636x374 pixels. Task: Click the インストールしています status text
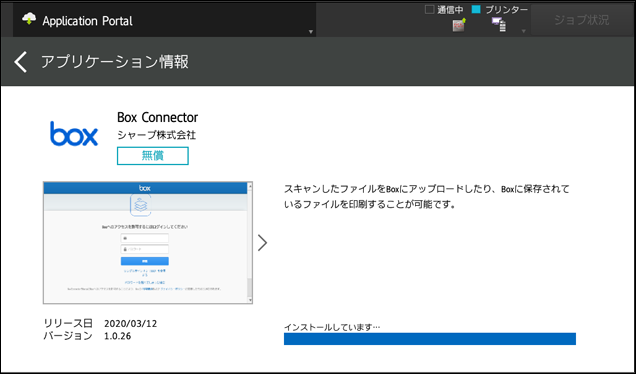(332, 327)
